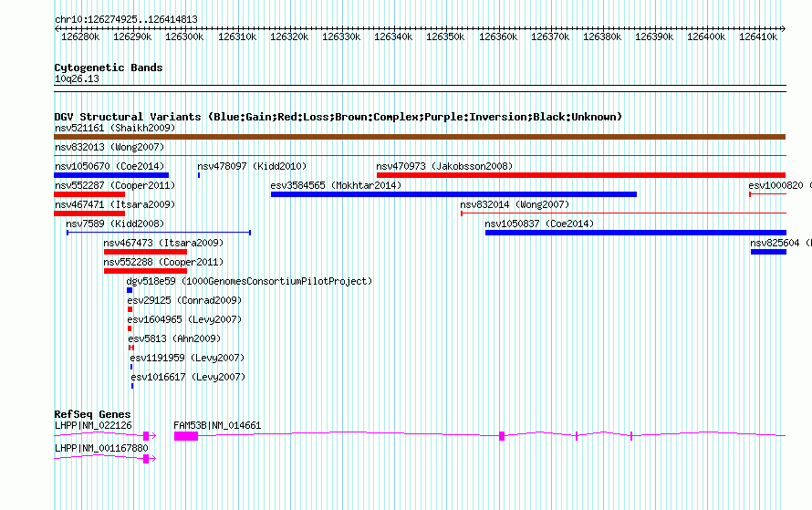
Task: Click the small nsv478097 blue marker
Action: click(199, 175)
